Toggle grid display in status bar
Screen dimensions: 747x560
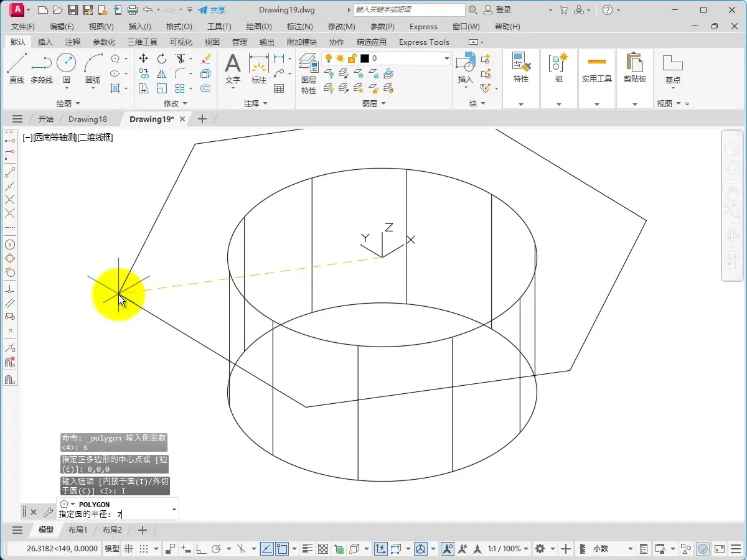(x=129, y=549)
